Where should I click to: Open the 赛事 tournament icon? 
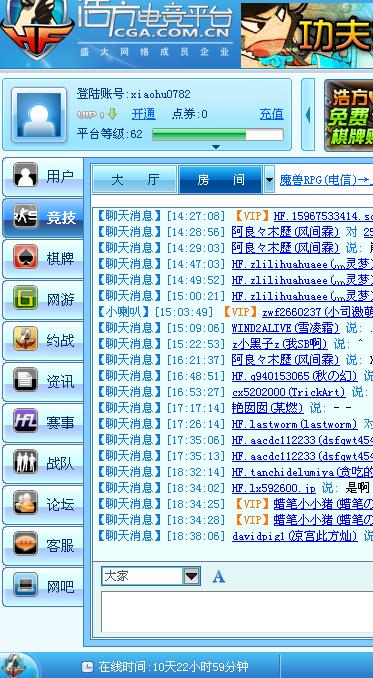[25, 421]
